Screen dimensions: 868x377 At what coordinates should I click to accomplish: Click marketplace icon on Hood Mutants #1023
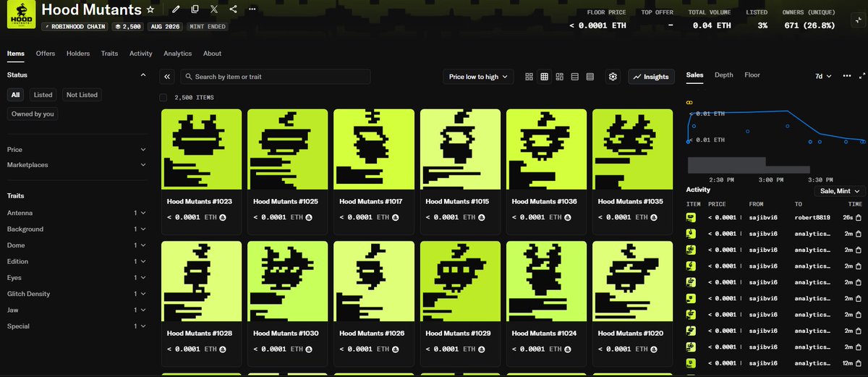click(222, 217)
